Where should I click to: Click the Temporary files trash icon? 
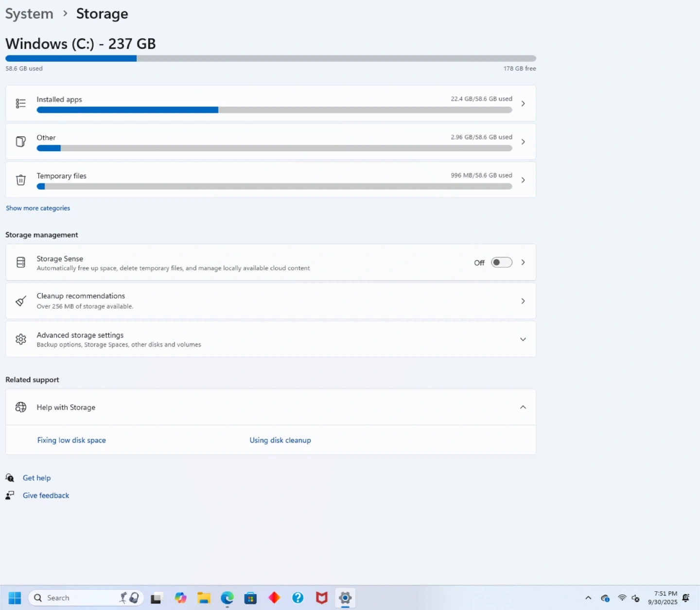[x=20, y=180]
